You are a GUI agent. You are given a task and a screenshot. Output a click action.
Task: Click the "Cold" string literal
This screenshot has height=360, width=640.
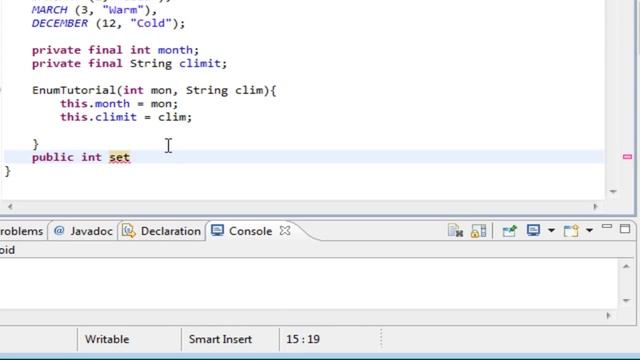click(151, 23)
